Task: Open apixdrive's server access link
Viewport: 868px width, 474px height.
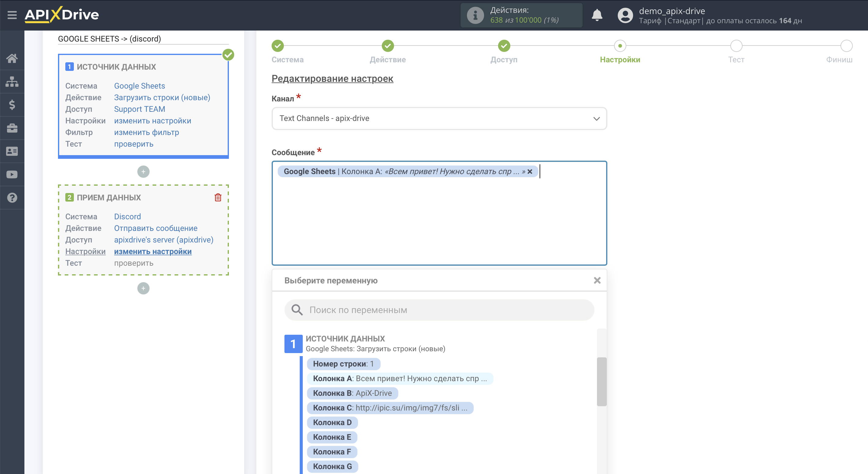Action: [164, 240]
